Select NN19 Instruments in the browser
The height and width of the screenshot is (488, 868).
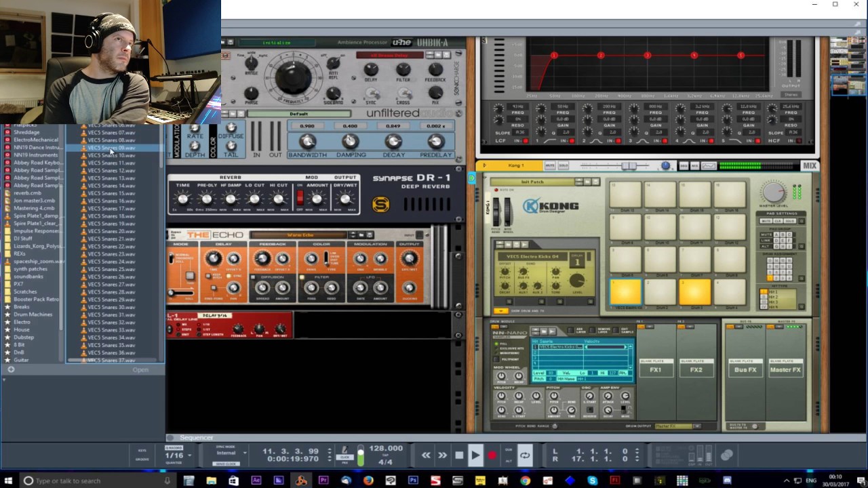(35, 155)
